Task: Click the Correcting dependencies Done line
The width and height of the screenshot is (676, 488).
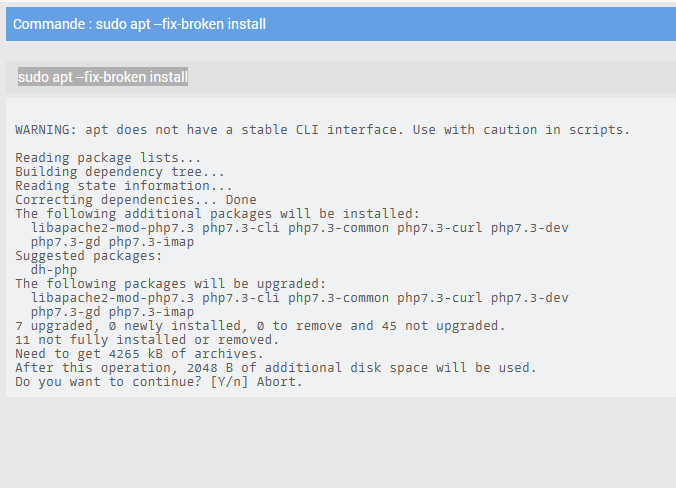Action: (136, 200)
